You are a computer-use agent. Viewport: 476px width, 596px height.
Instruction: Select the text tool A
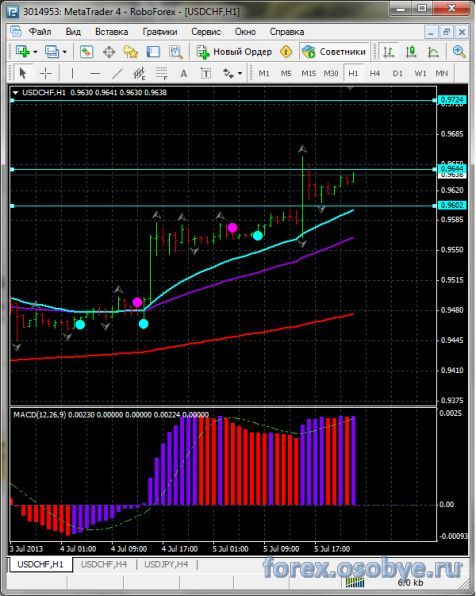184,73
